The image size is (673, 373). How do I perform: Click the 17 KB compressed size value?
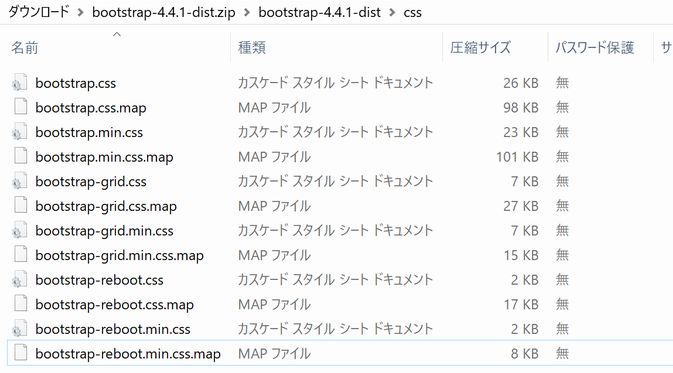click(x=521, y=304)
